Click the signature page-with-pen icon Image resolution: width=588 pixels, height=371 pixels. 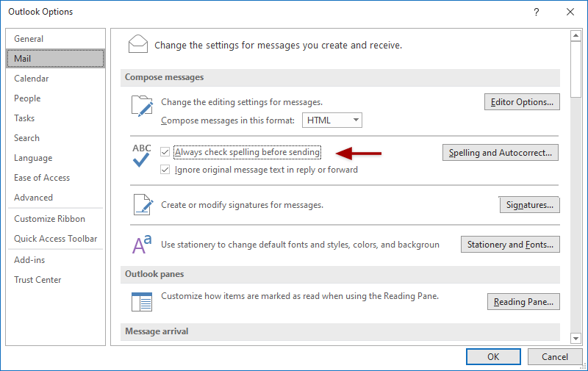point(141,204)
